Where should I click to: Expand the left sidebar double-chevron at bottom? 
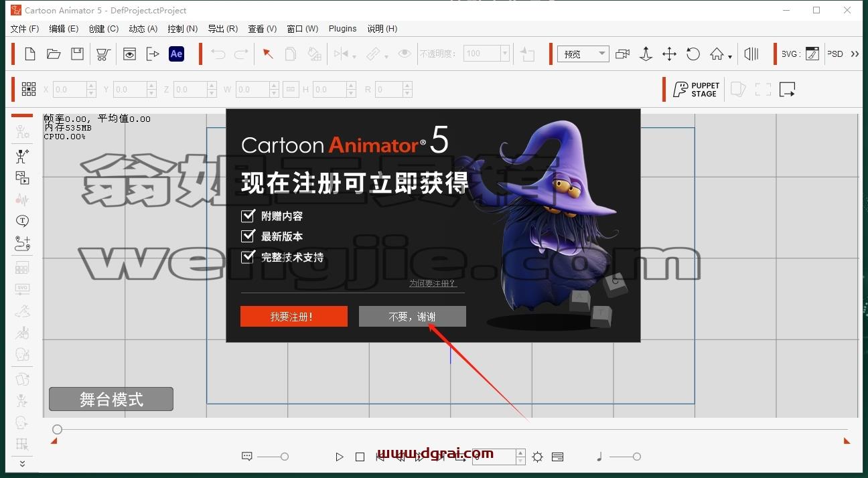point(22,463)
